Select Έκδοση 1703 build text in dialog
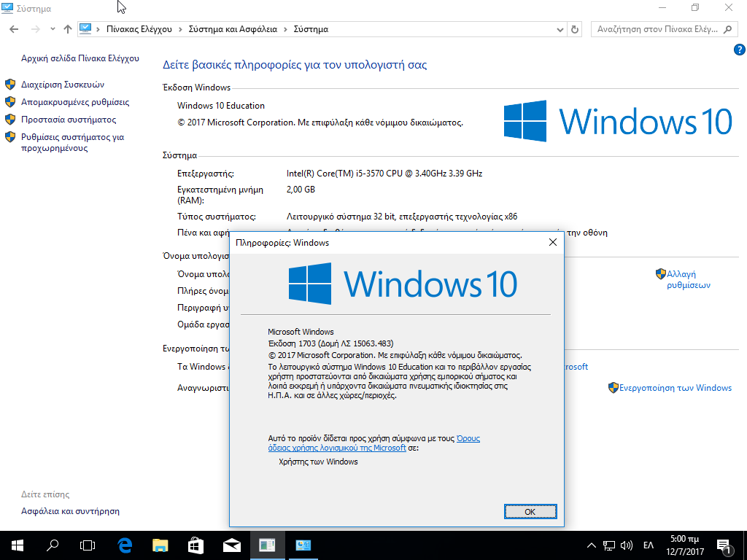Image resolution: width=747 pixels, height=560 pixels. point(330,343)
